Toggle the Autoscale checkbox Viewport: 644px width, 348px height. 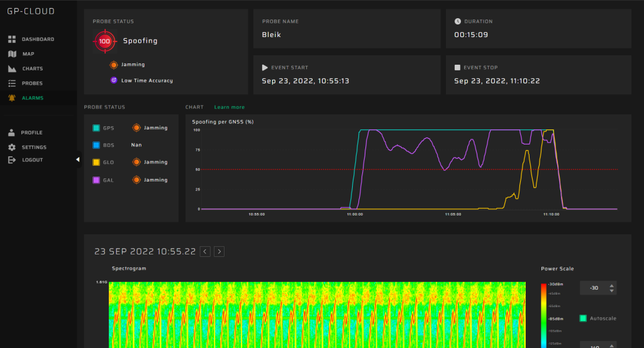(x=583, y=318)
